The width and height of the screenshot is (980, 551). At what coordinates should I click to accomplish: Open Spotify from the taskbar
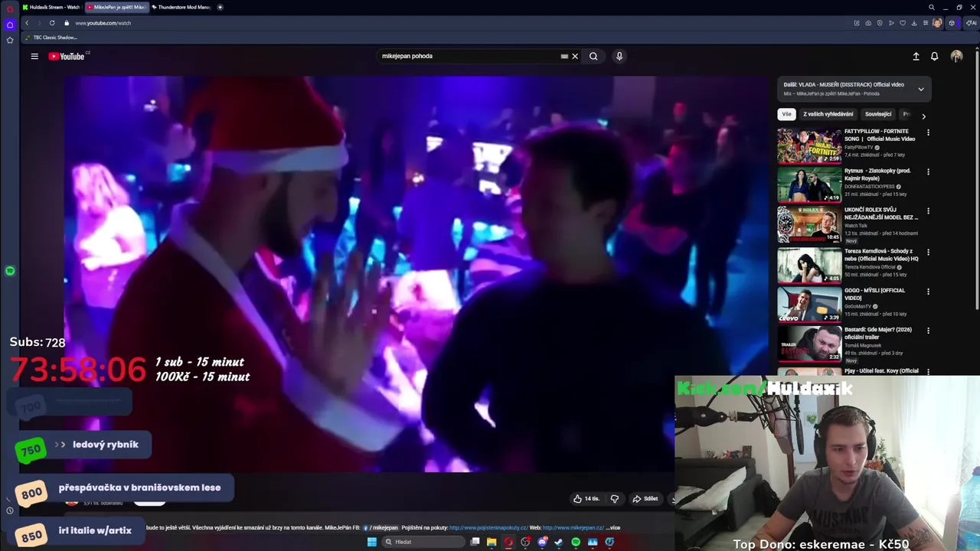[x=576, y=542]
